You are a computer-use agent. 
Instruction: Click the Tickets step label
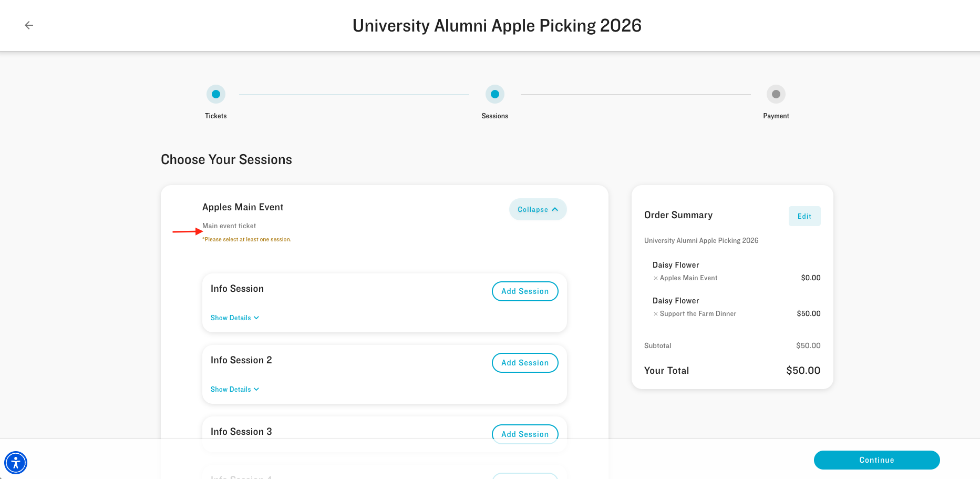click(x=216, y=116)
